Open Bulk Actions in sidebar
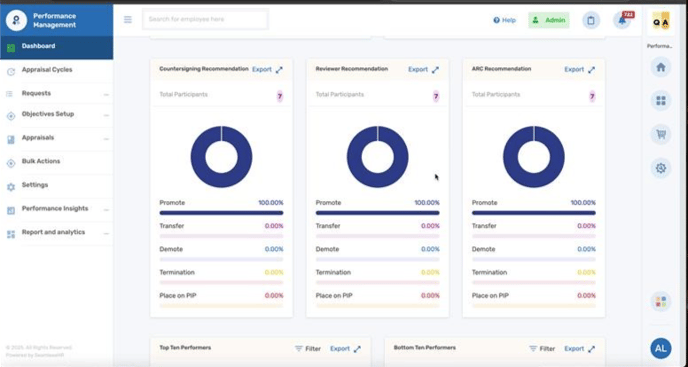Image resolution: width=688 pixels, height=367 pixels. point(41,161)
